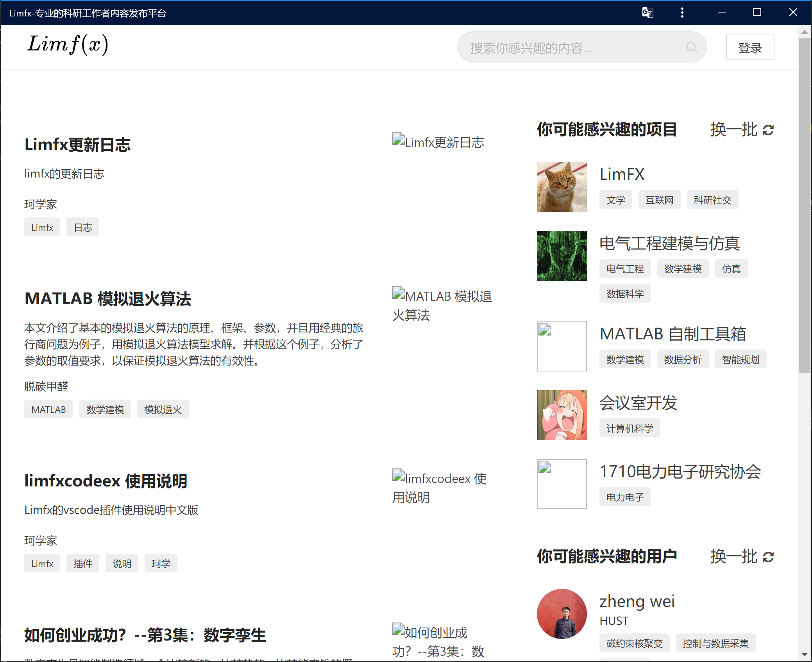The height and width of the screenshot is (662, 812).
Task: Select the 插件 tag under limfxcodeex
Action: (x=82, y=563)
